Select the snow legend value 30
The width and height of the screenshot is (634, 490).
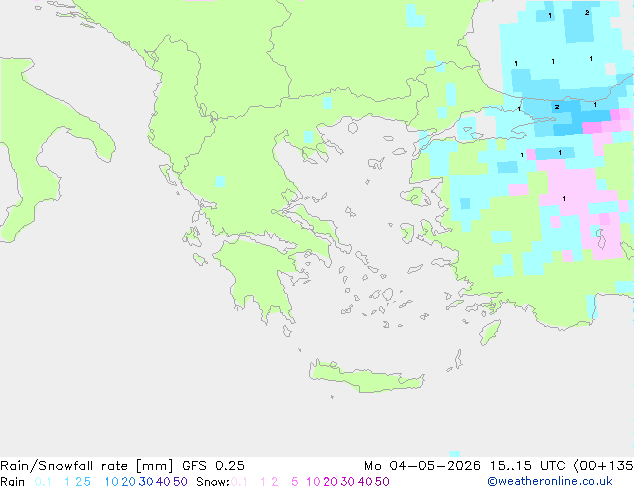(348, 482)
